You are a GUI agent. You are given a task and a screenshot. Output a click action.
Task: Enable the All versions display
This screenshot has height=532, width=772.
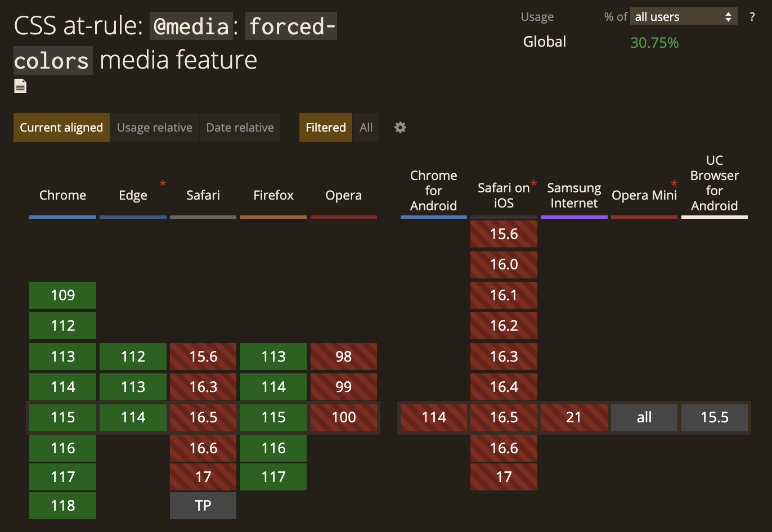point(366,128)
